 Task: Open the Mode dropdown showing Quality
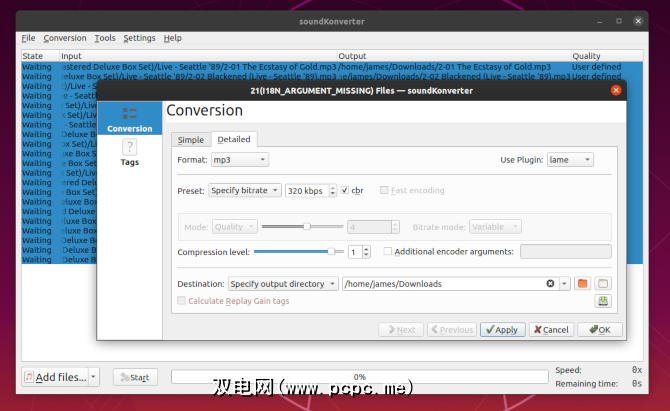click(235, 227)
